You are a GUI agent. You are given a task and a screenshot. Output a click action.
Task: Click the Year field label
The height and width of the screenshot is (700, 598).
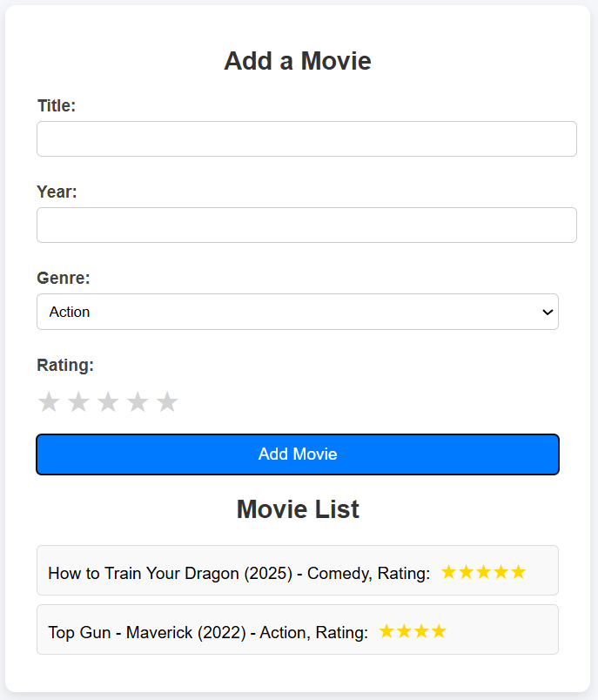coord(57,192)
